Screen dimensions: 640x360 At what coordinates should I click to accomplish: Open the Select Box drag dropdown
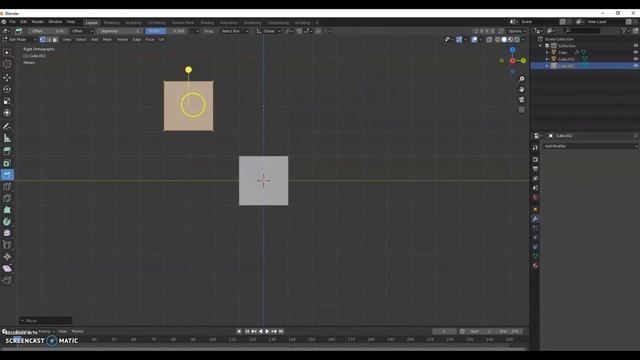click(234, 31)
